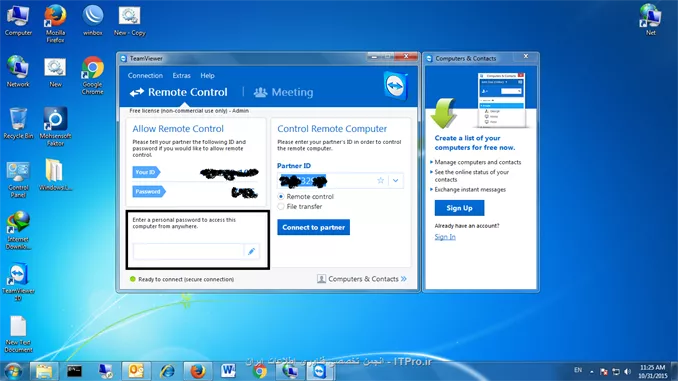The image size is (678, 381).
Task: Click the Sign Up button
Action: 459,208
